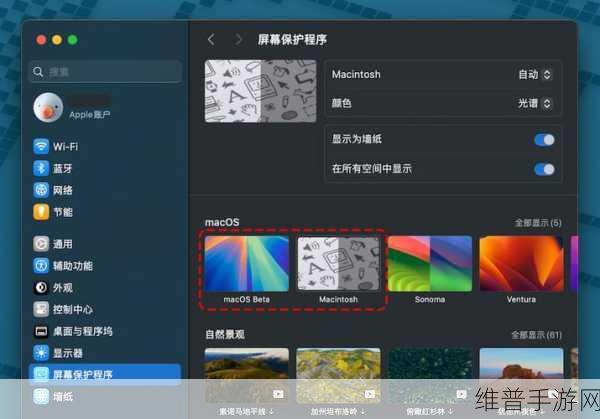Open the Macintosh 自动 style dropdown
The width and height of the screenshot is (600, 419).
535,74
